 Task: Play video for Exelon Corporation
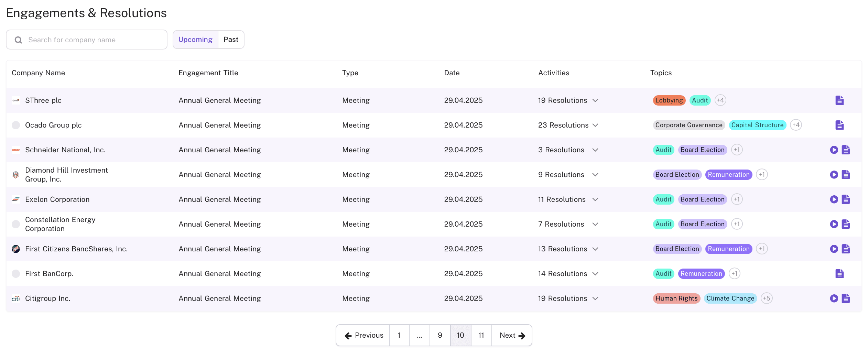coord(834,199)
